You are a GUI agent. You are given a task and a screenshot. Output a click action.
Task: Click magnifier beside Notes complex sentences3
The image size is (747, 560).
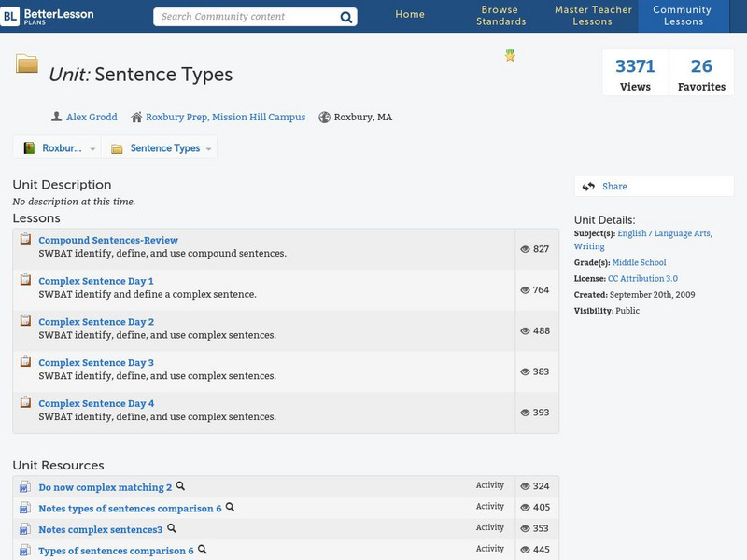click(172, 528)
